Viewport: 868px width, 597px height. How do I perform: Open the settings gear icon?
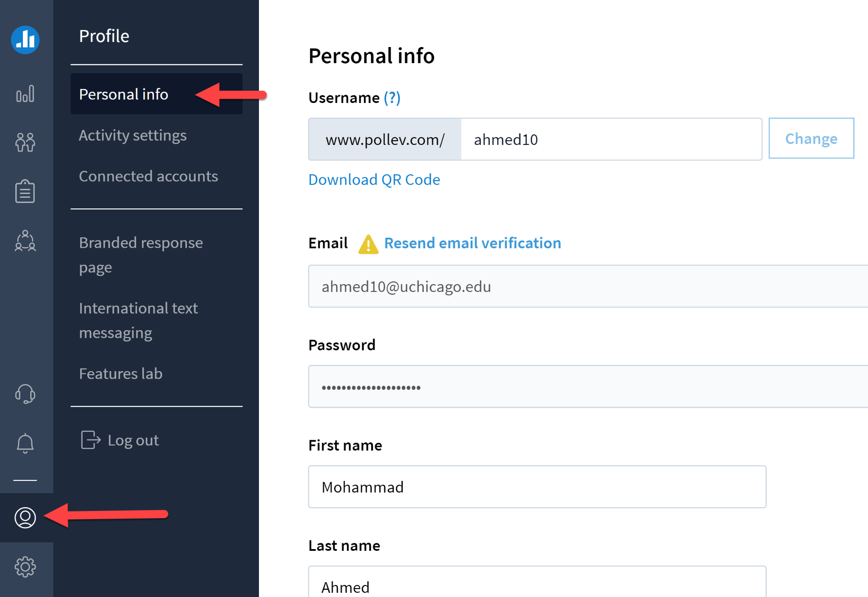tap(25, 566)
